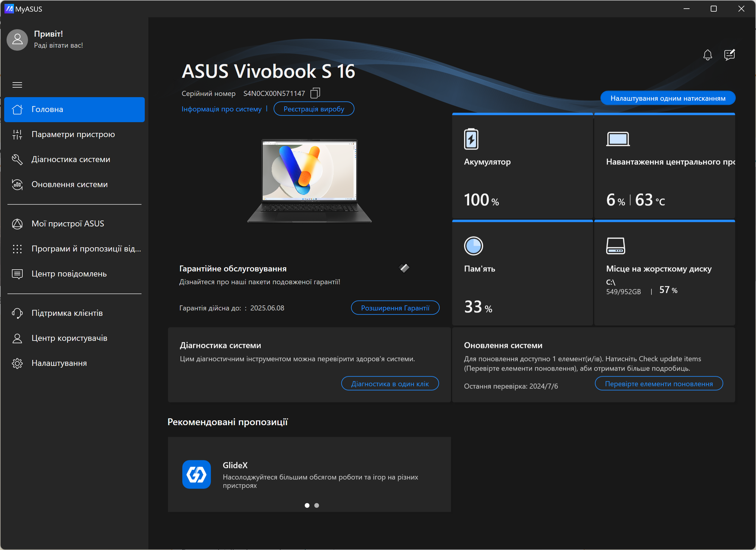This screenshot has width=756, height=550.
Task: Open Мої пристрої ASUS
Action: (74, 224)
